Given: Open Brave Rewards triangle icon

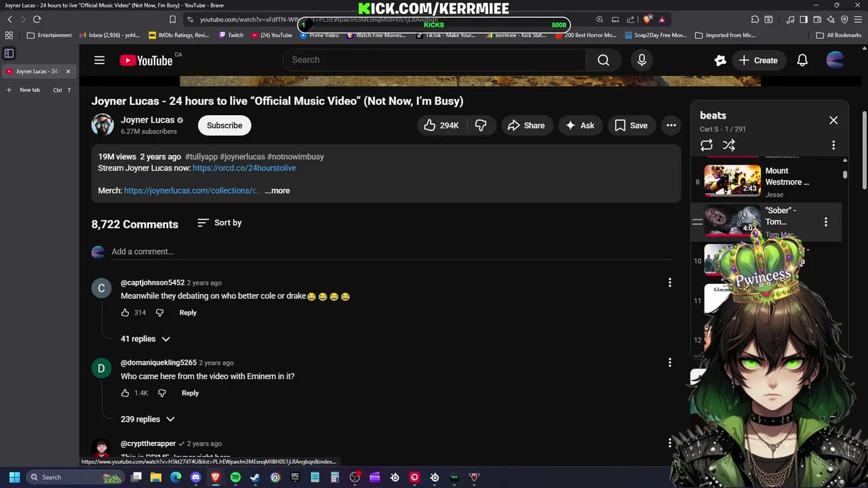Looking at the screenshot, I should (662, 20).
